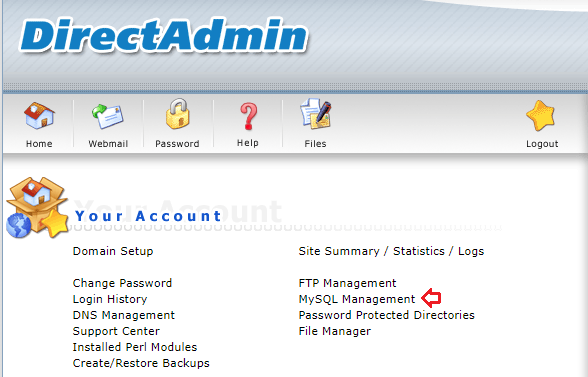
Task: Open Installed Perl Modules
Action: click(135, 347)
